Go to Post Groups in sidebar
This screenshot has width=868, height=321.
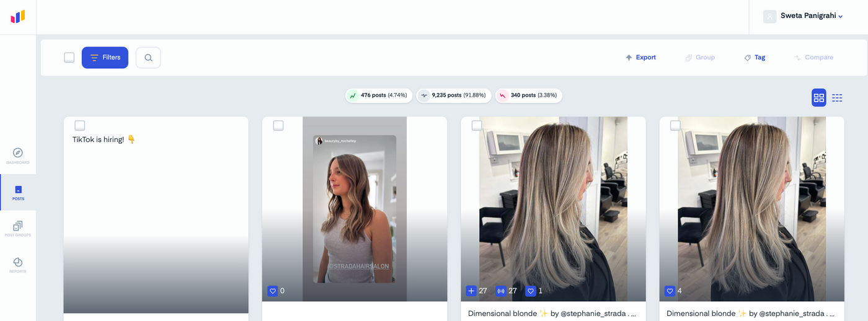pos(18,229)
